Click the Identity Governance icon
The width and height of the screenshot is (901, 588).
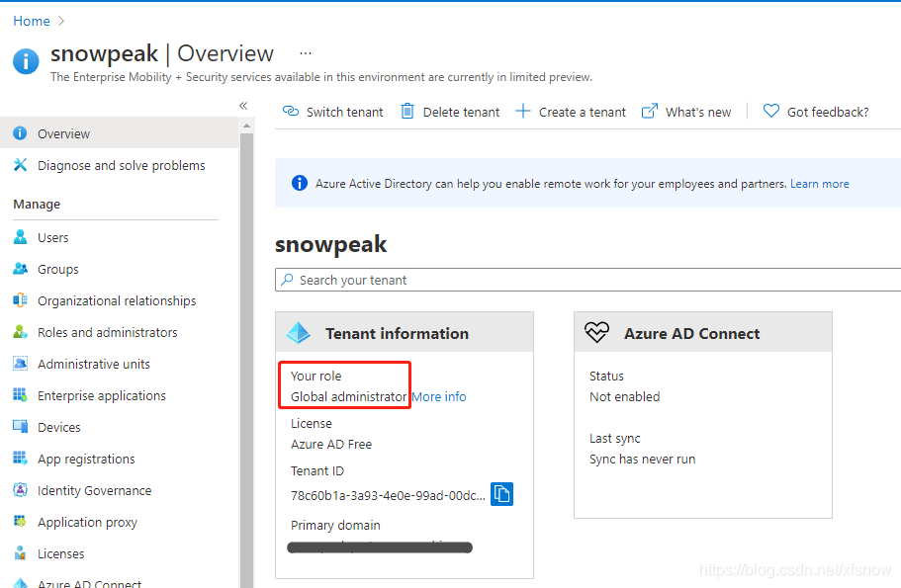pos(20,489)
